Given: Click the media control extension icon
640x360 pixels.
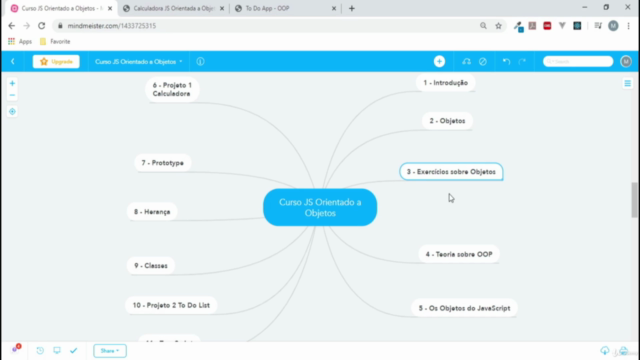Looking at the screenshot, I should pyautogui.click(x=598, y=26).
